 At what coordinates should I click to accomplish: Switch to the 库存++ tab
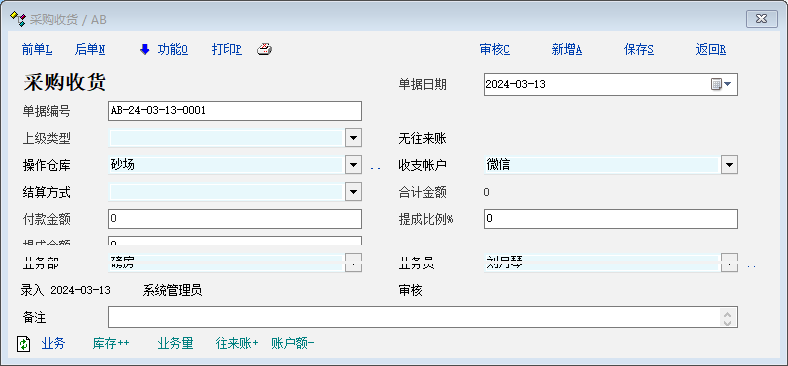[111, 344]
